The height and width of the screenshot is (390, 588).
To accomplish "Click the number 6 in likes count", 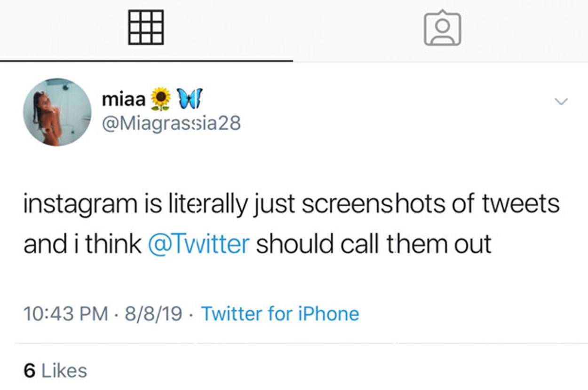I will point(30,371).
